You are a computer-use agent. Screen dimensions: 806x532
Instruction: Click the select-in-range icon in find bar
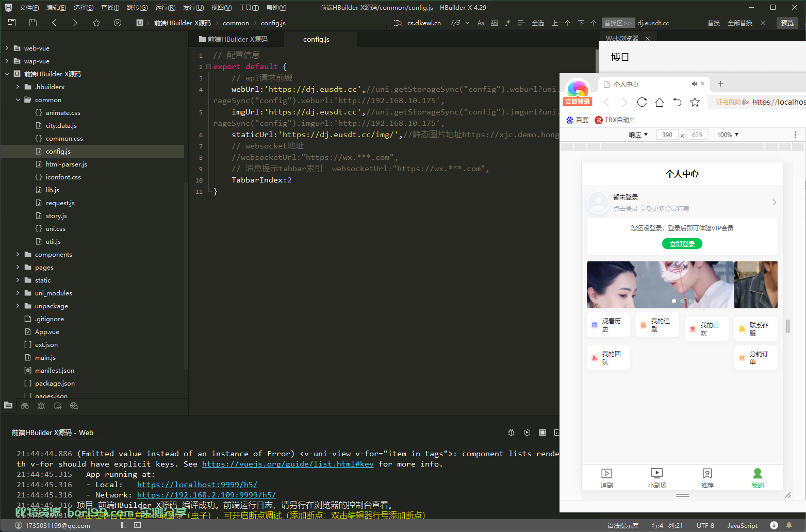pos(521,23)
